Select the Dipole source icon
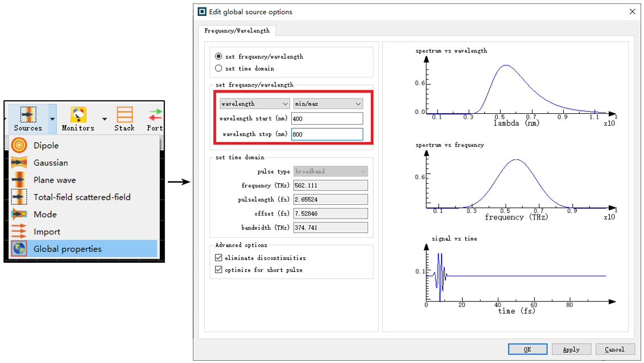 19,146
